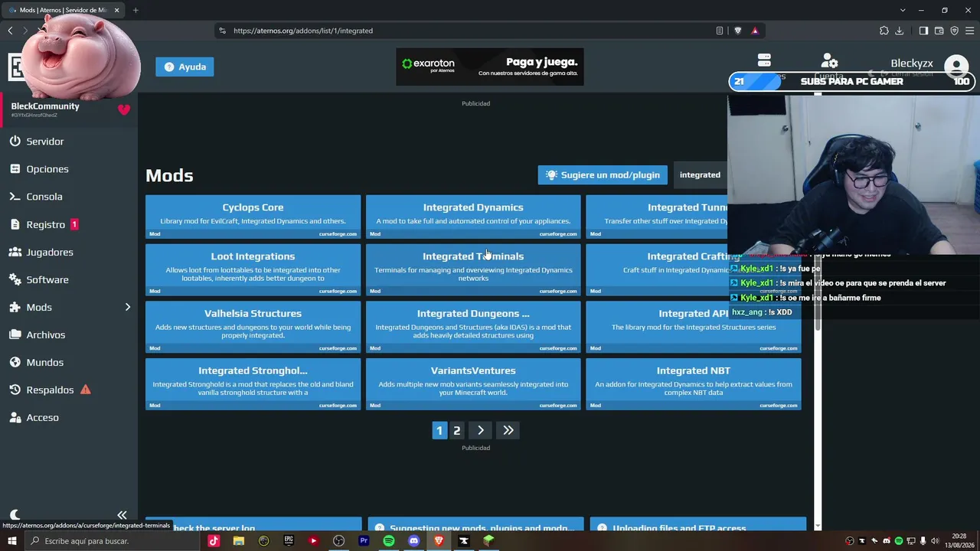Open the Loot Integrations mod card
The width and height of the screenshot is (980, 551).
pyautogui.click(x=253, y=269)
